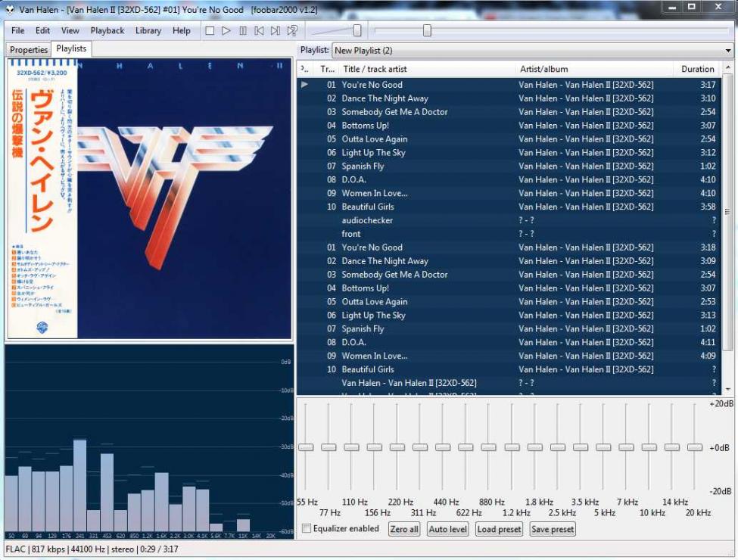
Task: Select 01 You're No Good at 3:18
Action: coord(509,247)
